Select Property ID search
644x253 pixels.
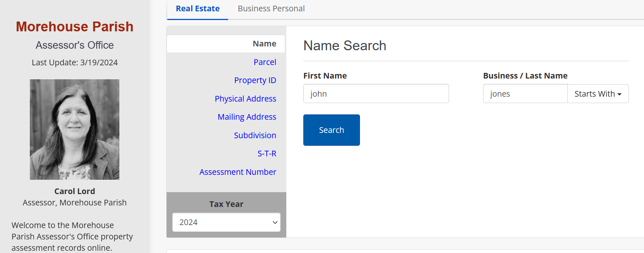tap(255, 80)
